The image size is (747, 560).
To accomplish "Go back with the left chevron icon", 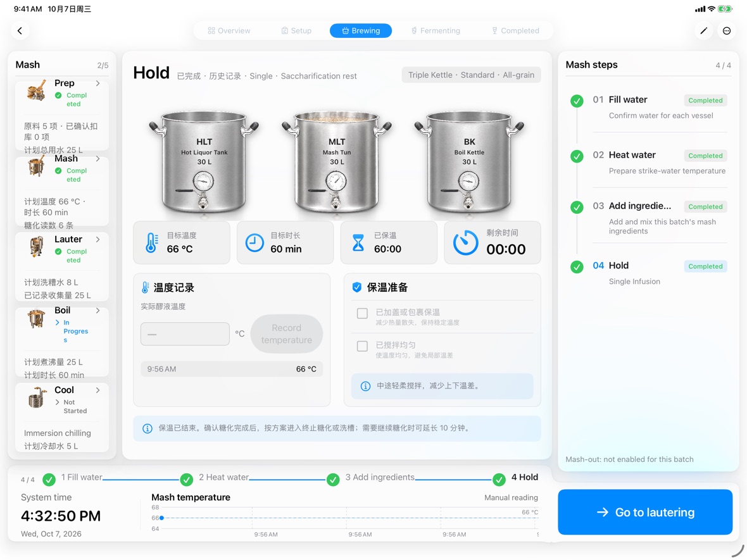I will click(x=20, y=30).
